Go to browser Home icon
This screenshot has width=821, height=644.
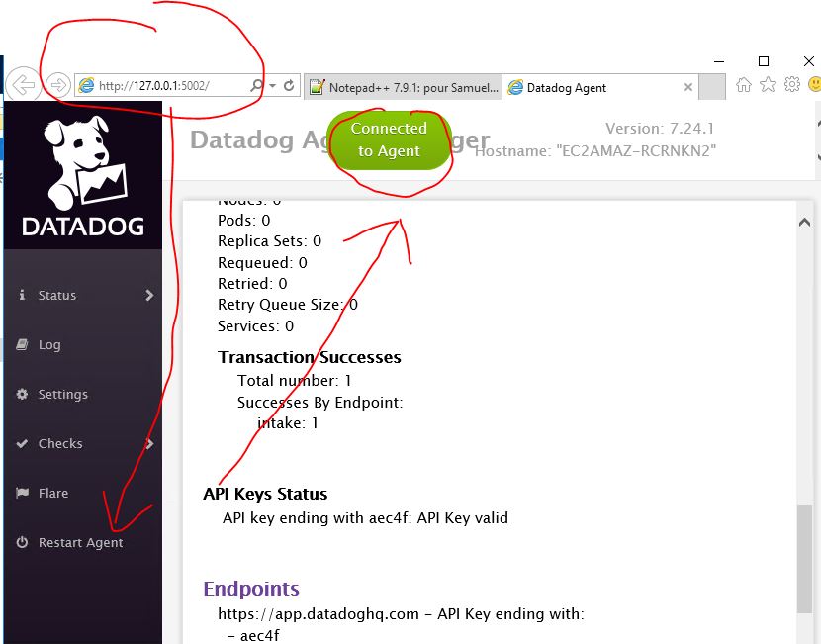pyautogui.click(x=744, y=86)
